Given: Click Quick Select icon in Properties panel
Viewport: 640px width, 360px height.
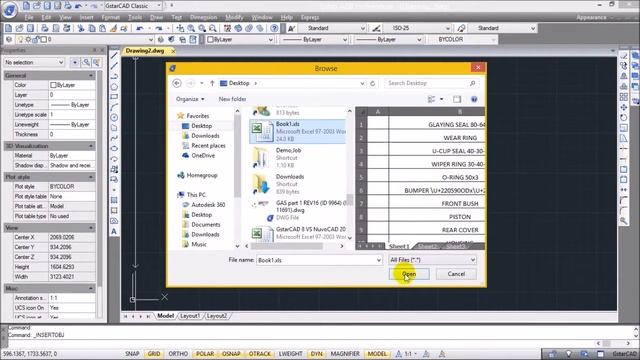Looking at the screenshot, I should (96, 62).
